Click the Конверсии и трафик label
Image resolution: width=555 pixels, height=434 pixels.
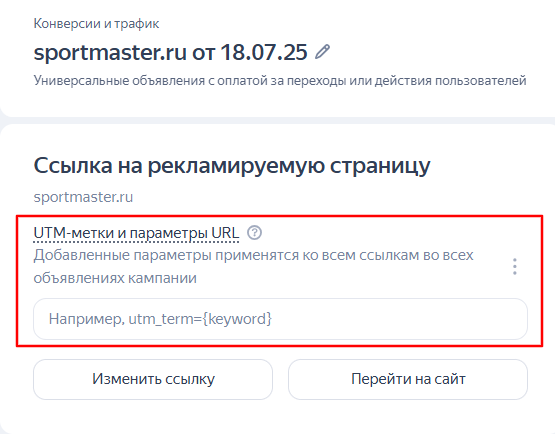pyautogui.click(x=96, y=24)
